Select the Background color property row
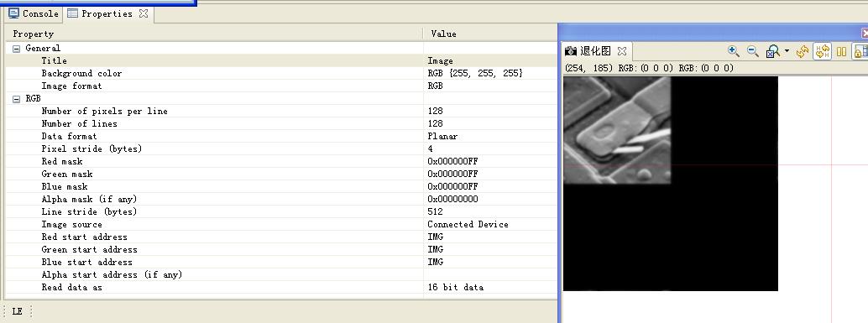Screen dimensions: 868x323 [x=281, y=73]
